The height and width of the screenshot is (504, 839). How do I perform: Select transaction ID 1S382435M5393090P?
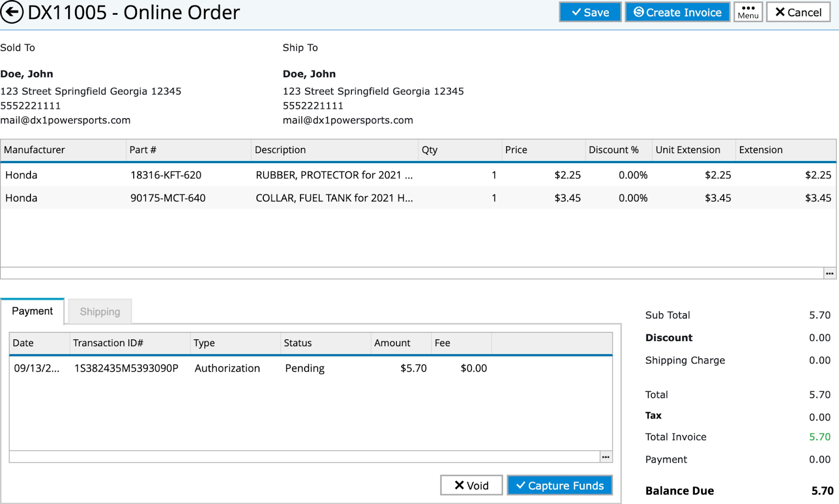coord(126,369)
